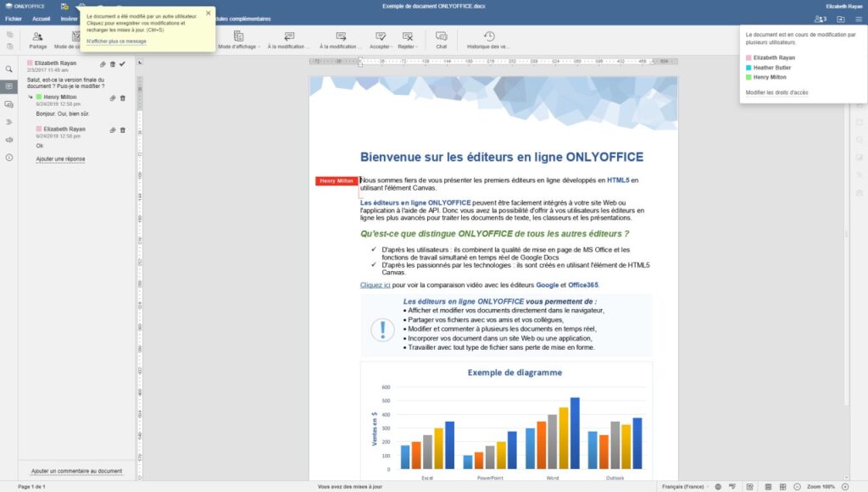This screenshot has width=868, height=492.
Task: Edit Henry Milton's reply
Action: click(113, 98)
